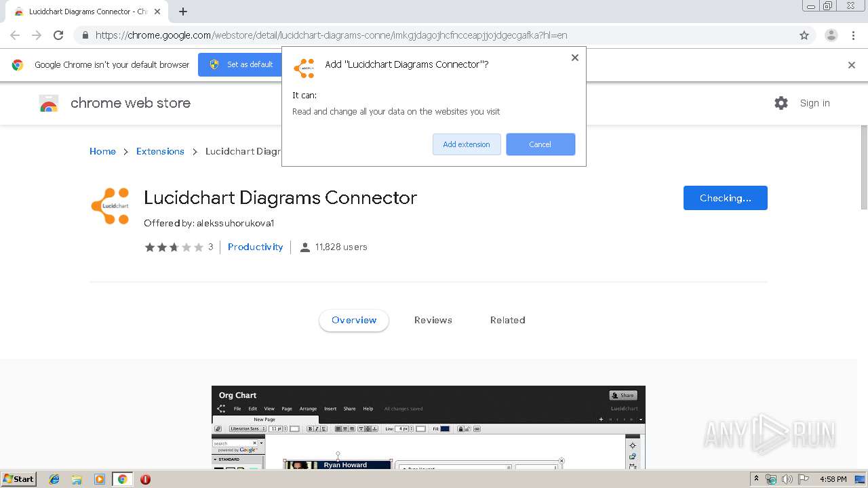Click the network tray icon
The height and width of the screenshot is (488, 868).
(x=771, y=479)
